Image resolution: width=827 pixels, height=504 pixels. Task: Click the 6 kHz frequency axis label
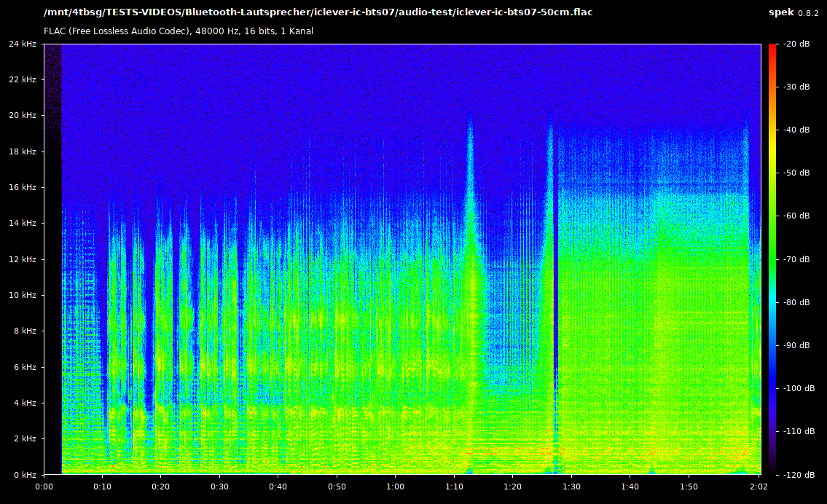[26, 367]
